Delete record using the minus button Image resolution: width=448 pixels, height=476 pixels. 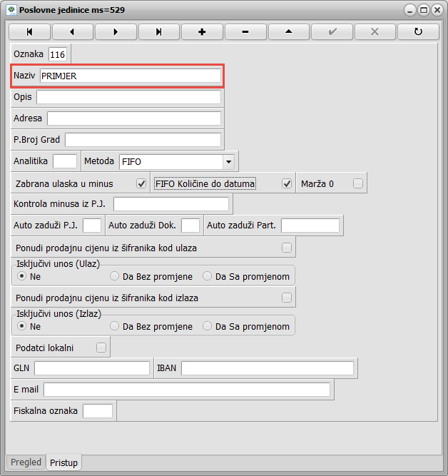click(x=245, y=32)
